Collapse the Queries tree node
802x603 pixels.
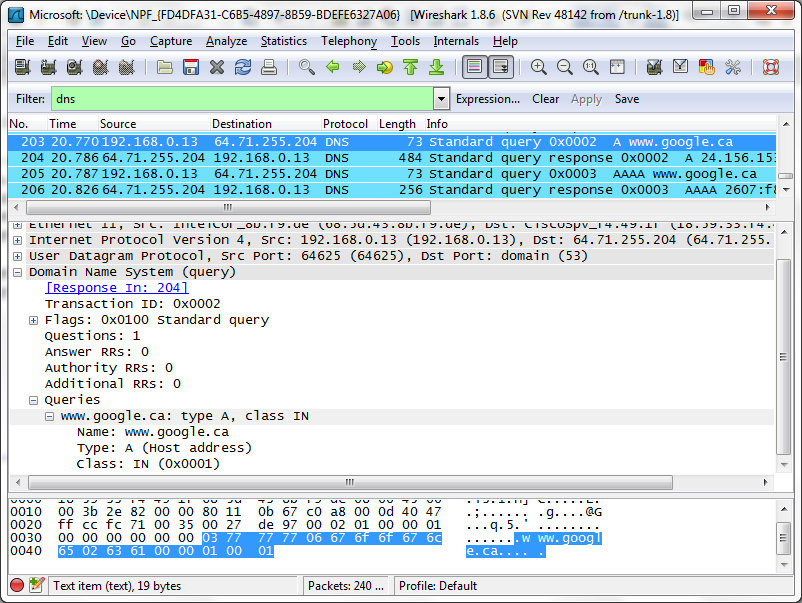[33, 400]
